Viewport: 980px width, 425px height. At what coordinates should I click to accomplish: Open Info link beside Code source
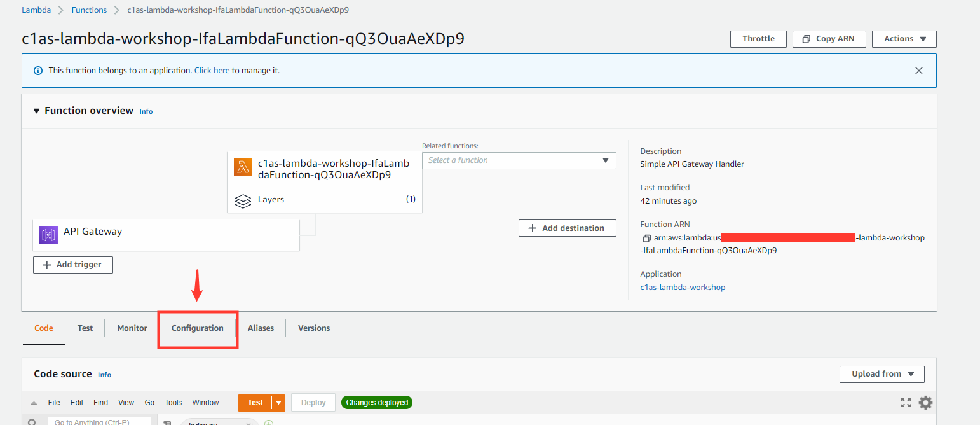click(x=104, y=375)
